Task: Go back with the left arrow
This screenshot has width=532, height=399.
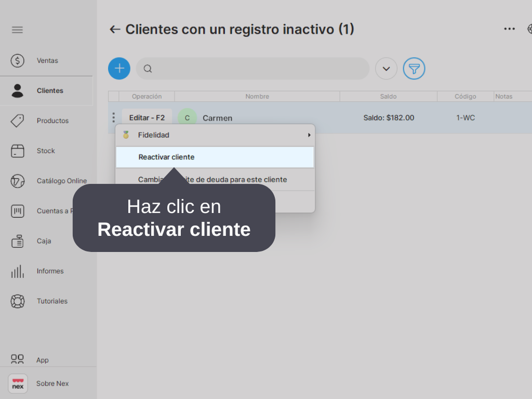Action: pos(115,30)
